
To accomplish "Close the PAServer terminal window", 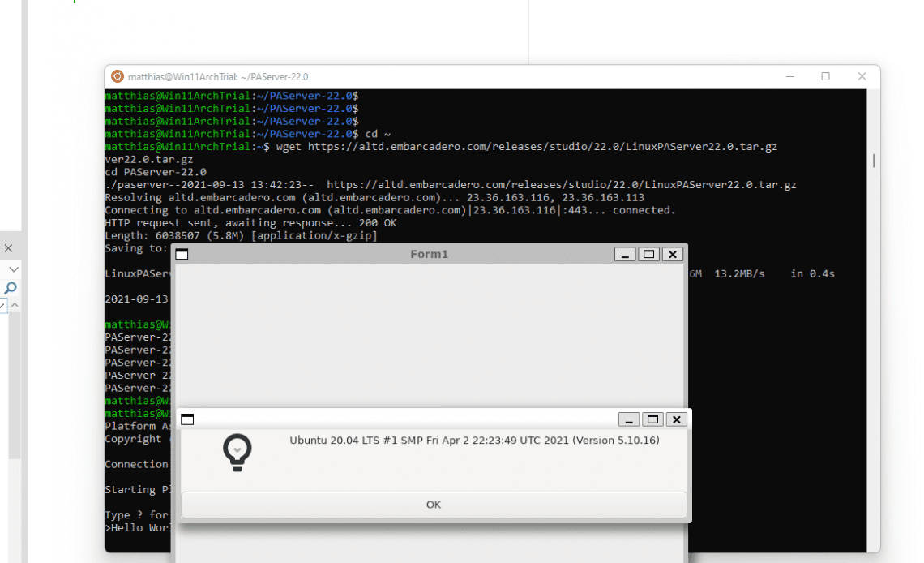I will [862, 76].
